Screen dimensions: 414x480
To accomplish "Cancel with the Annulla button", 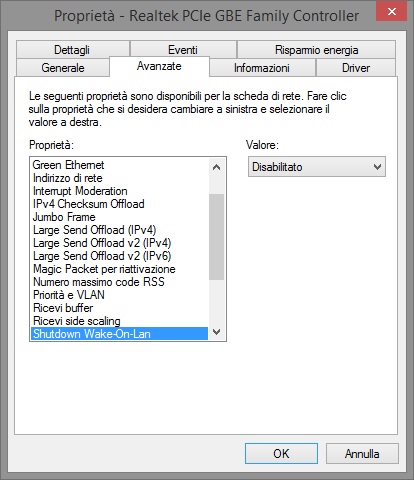I will point(362,454).
